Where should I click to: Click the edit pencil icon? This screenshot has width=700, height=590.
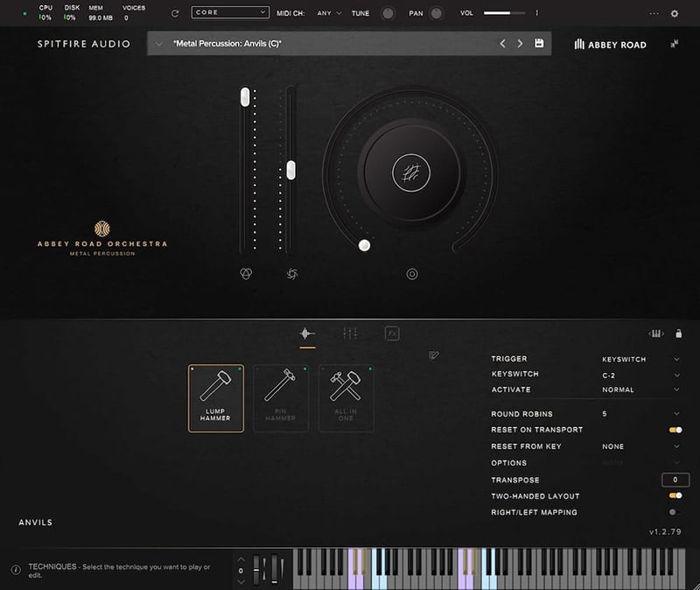coord(433,355)
